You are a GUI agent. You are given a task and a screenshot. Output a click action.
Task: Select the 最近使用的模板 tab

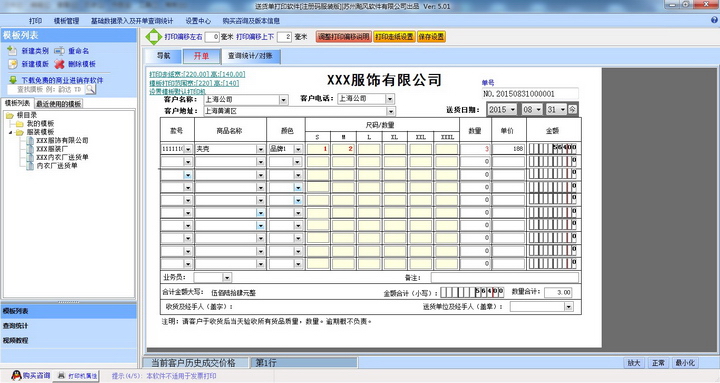59,104
